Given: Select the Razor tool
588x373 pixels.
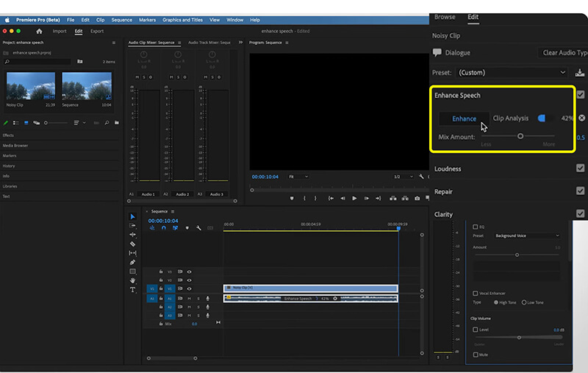Looking at the screenshot, I should (x=132, y=244).
